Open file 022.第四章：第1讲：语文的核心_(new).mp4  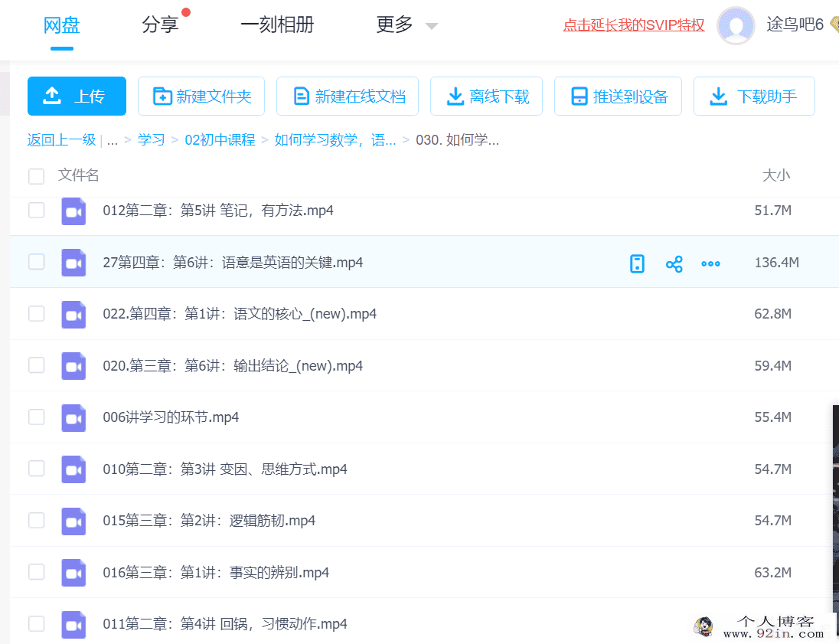(240, 314)
